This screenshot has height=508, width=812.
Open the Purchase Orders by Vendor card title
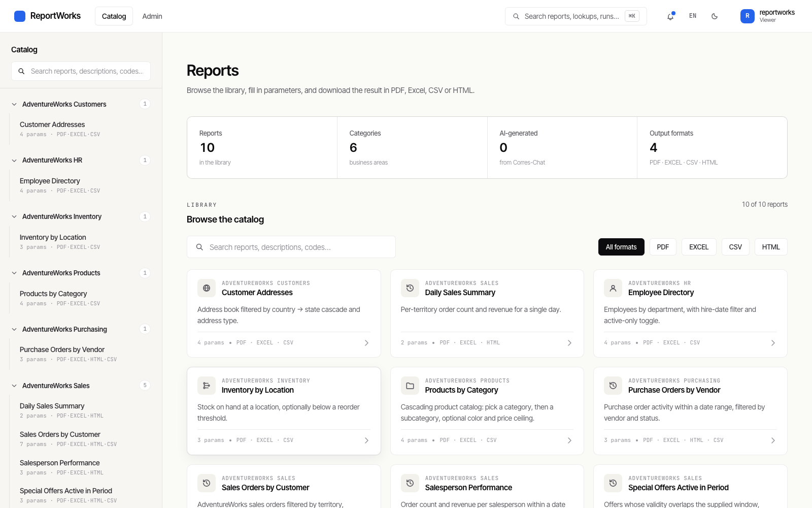(x=674, y=390)
